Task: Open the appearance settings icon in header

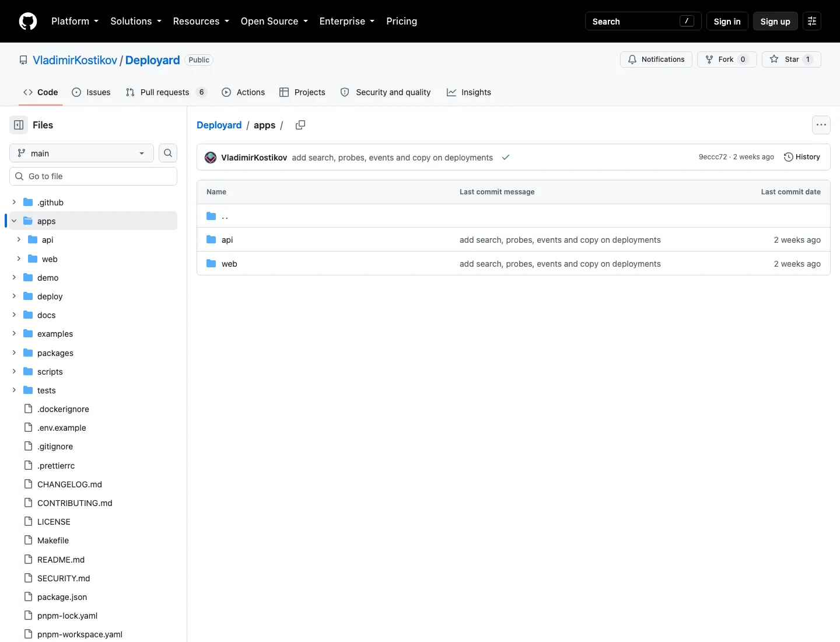Action: click(812, 22)
